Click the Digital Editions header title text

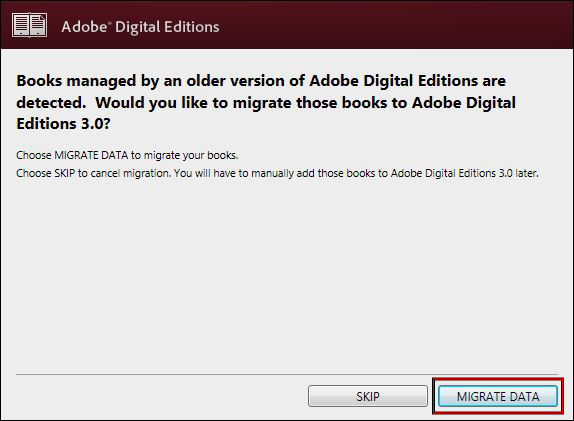click(x=167, y=27)
